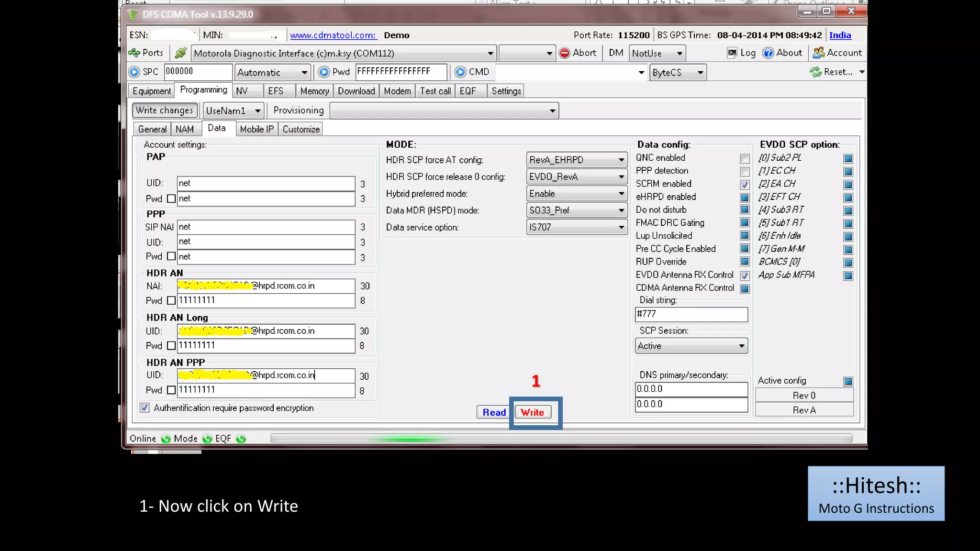Open Data service option IS707 dropdown
This screenshot has height=551, width=980.
(x=577, y=227)
